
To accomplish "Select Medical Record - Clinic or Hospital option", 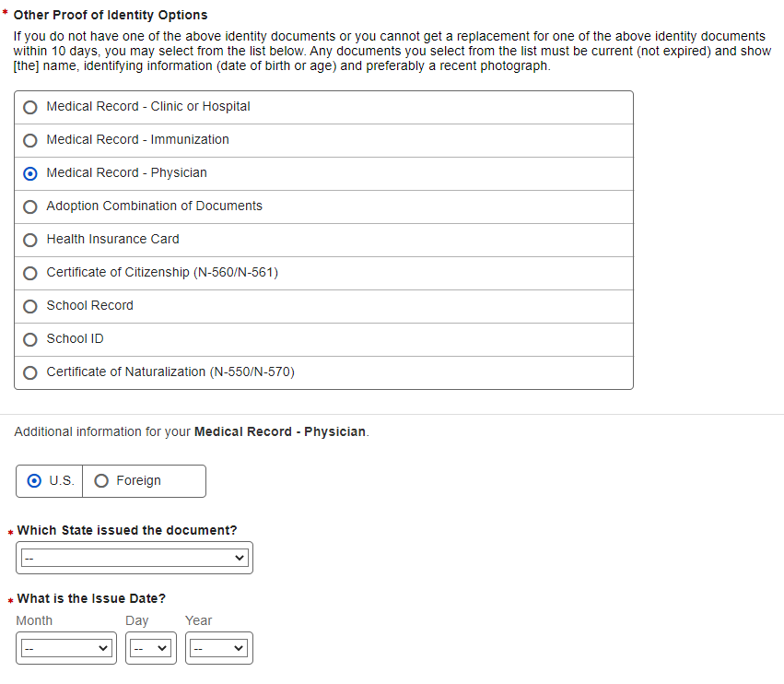I will tap(30, 107).
